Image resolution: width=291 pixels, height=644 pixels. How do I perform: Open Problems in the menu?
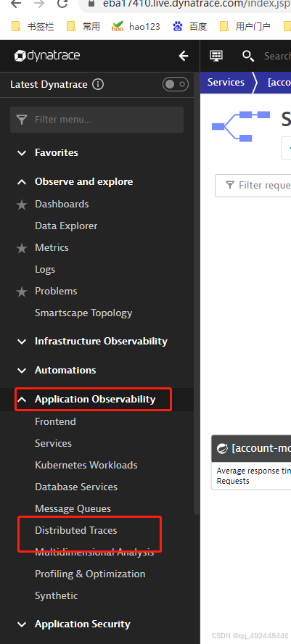56,292
